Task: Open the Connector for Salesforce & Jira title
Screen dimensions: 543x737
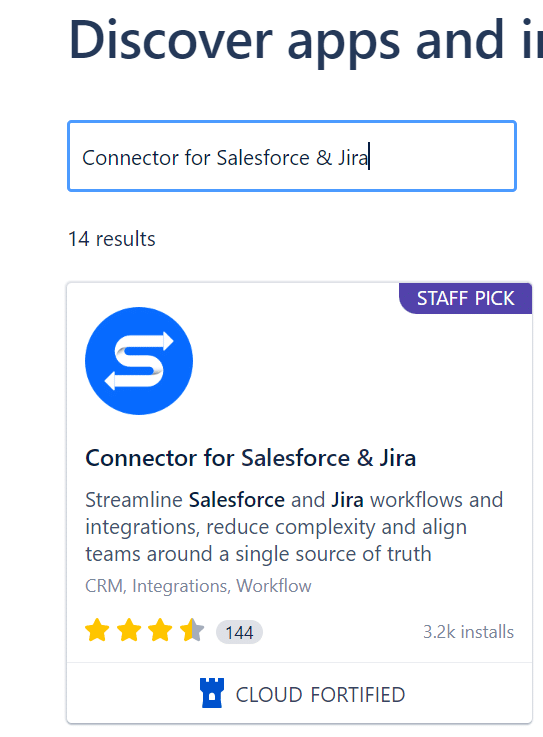Action: (251, 458)
